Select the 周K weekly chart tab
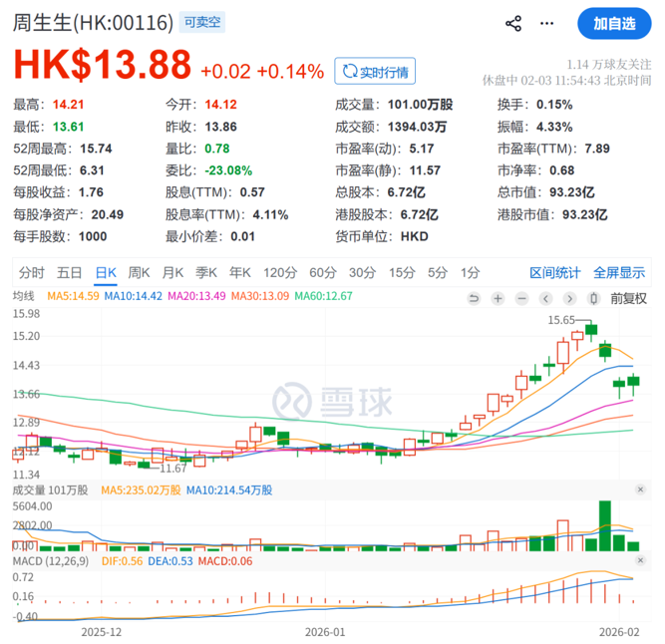 point(139,272)
